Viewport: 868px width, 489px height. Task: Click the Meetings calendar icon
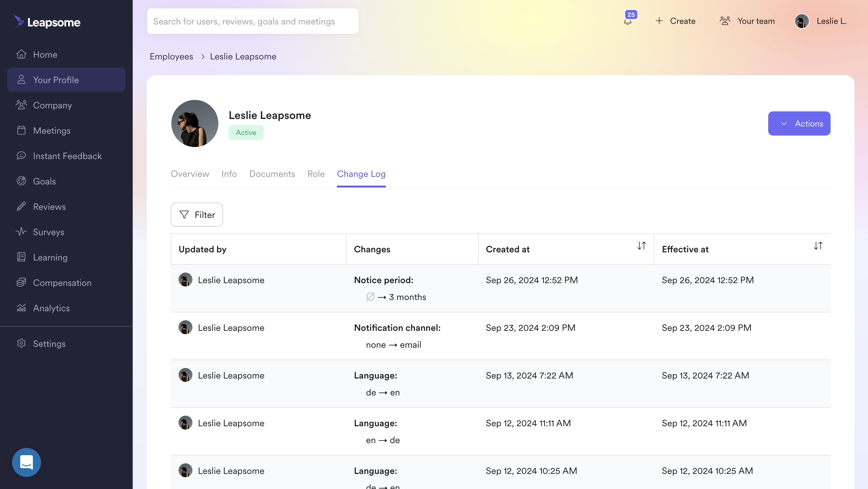click(x=21, y=130)
